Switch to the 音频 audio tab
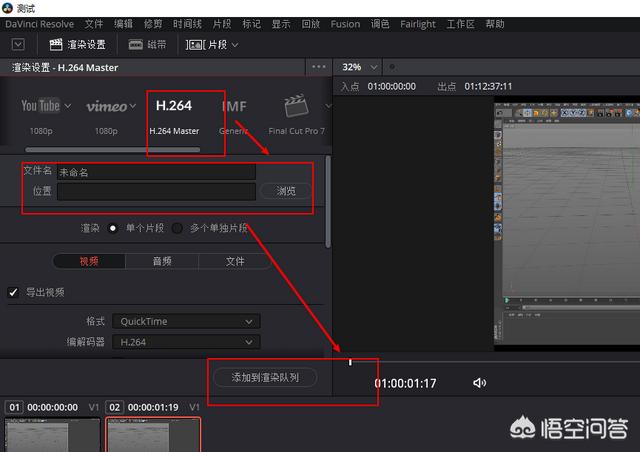Image resolution: width=640 pixels, height=452 pixels. pyautogui.click(x=162, y=261)
